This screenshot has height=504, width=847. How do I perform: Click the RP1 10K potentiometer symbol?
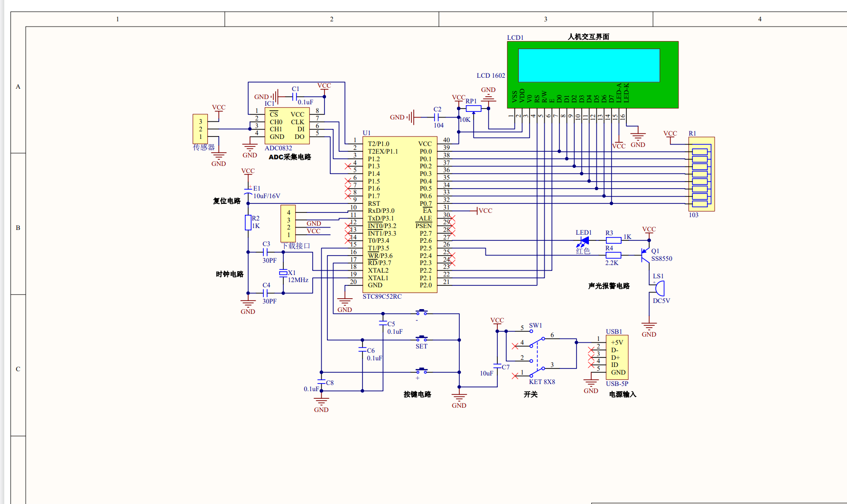coord(473,109)
